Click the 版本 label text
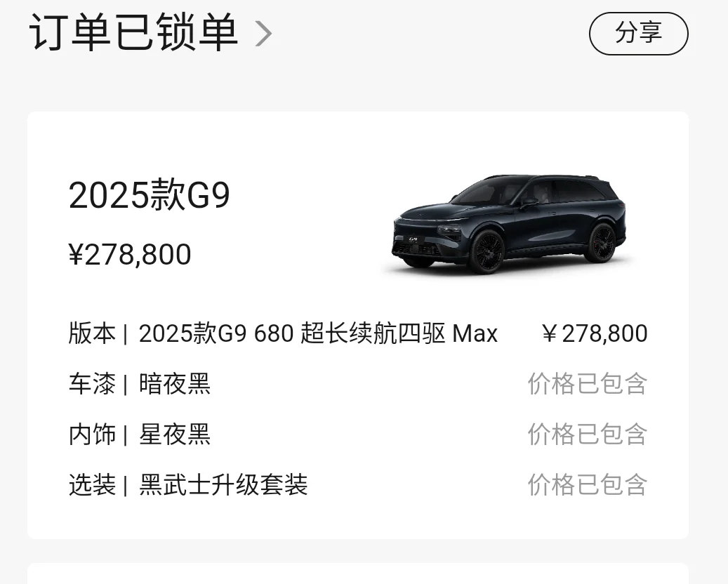The height and width of the screenshot is (584, 728). [x=92, y=333]
